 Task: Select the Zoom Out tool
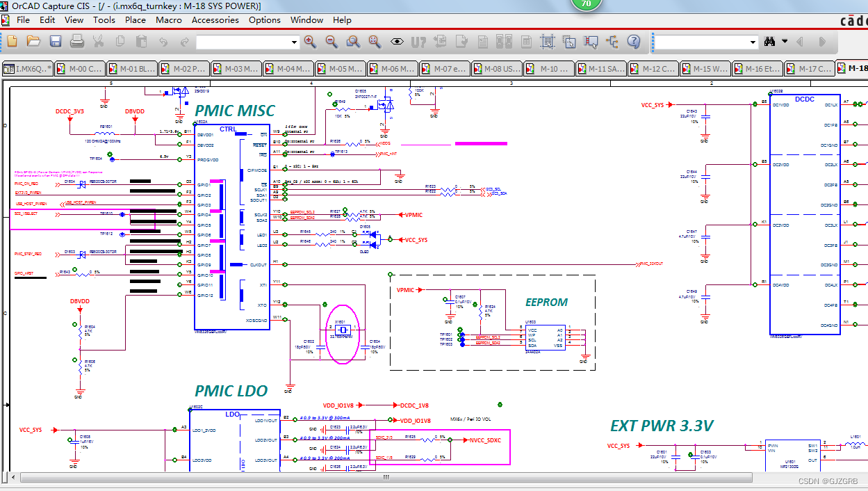click(x=331, y=42)
